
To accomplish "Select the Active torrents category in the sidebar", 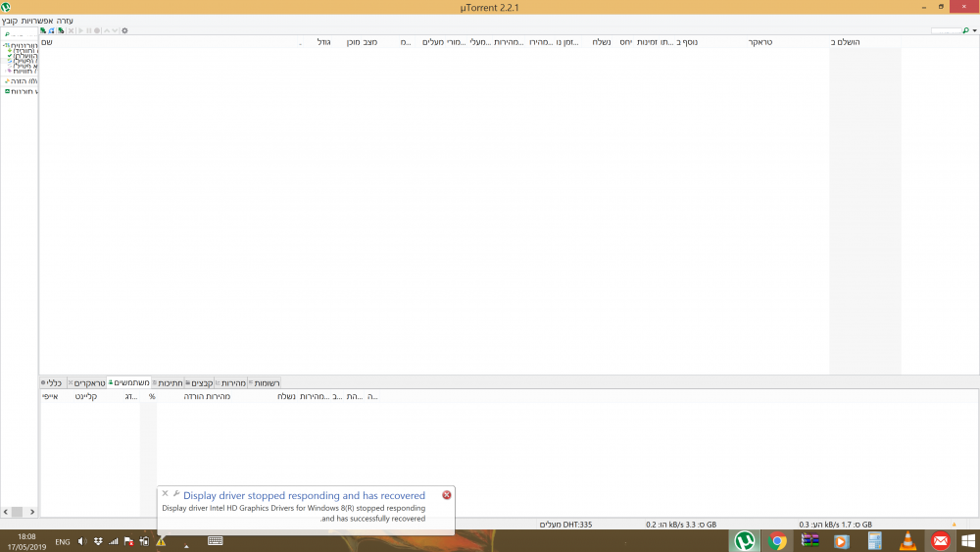I will click(23, 61).
